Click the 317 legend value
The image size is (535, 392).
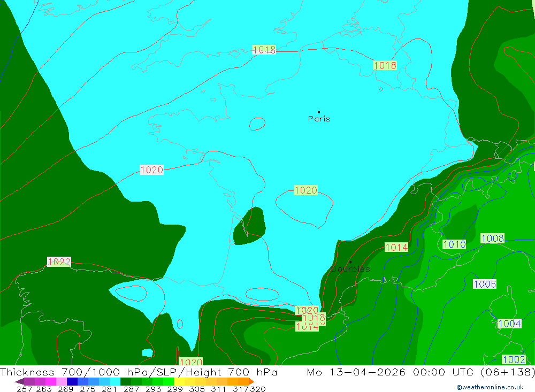(241, 389)
